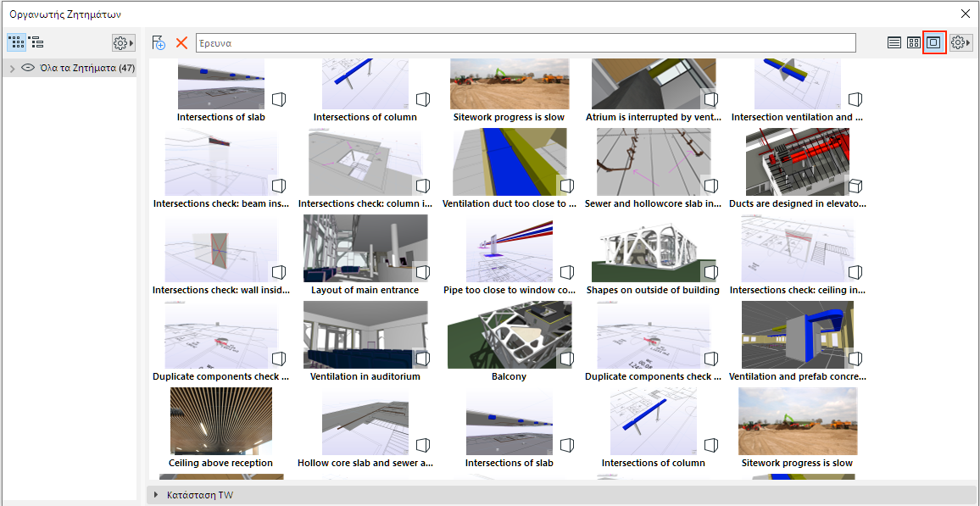Switch issues to list view

(x=894, y=42)
